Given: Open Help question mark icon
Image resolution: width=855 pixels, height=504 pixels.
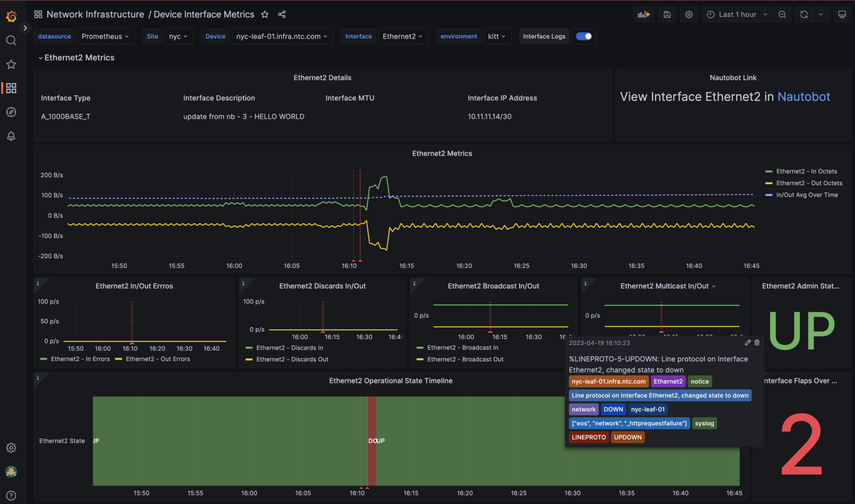Looking at the screenshot, I should 11,496.
